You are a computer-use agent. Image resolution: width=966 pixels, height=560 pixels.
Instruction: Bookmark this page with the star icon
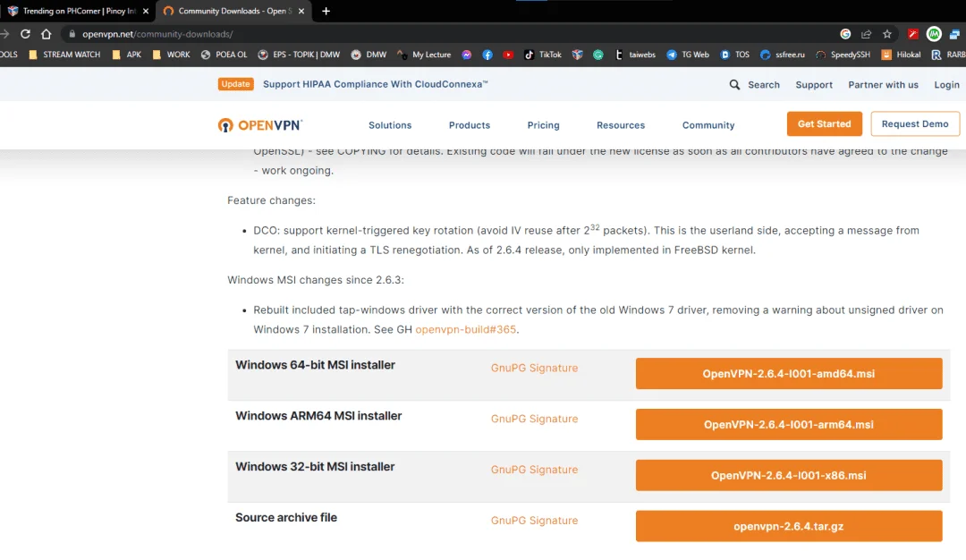point(887,34)
